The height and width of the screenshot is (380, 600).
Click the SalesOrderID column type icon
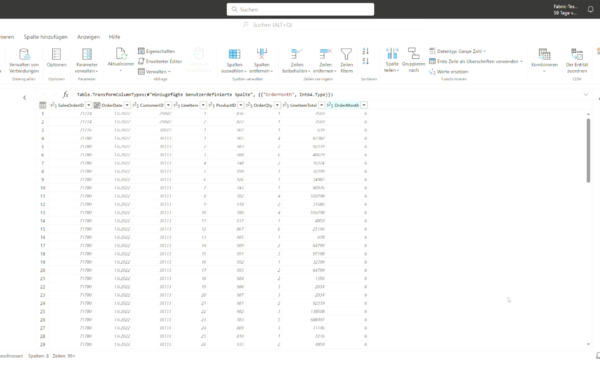[x=54, y=105]
